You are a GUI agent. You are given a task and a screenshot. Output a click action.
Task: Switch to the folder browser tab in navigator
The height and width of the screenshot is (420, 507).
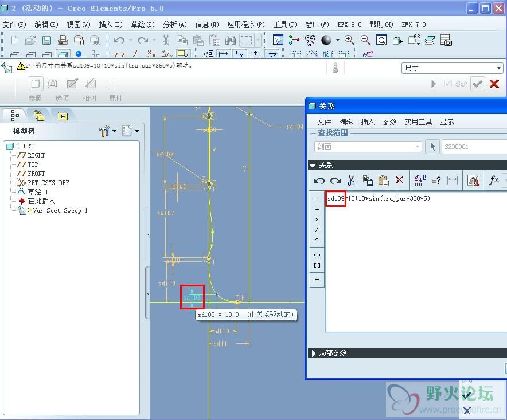[x=39, y=115]
